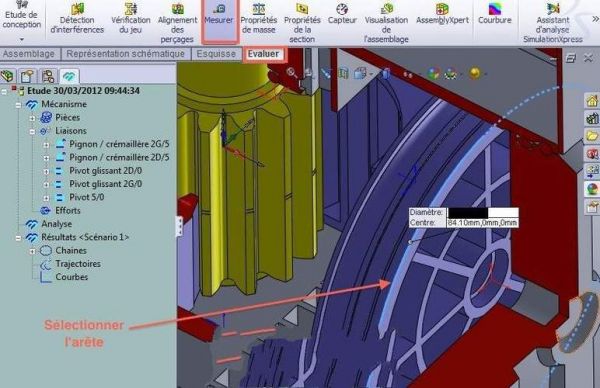Viewport: 600px width, 388px height.
Task: Open Propriétés de masse tool
Action: pyautogui.click(x=259, y=19)
